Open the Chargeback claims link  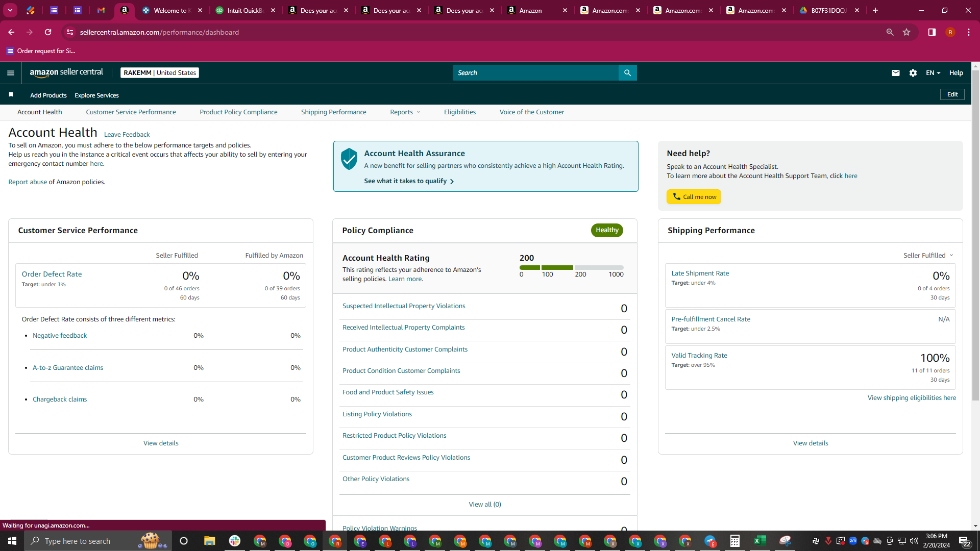coord(60,399)
